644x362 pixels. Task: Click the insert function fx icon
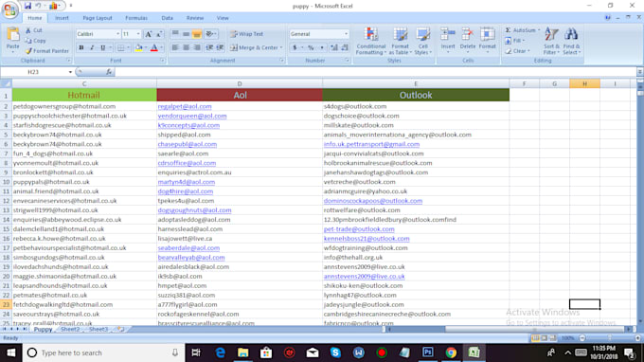(109, 72)
